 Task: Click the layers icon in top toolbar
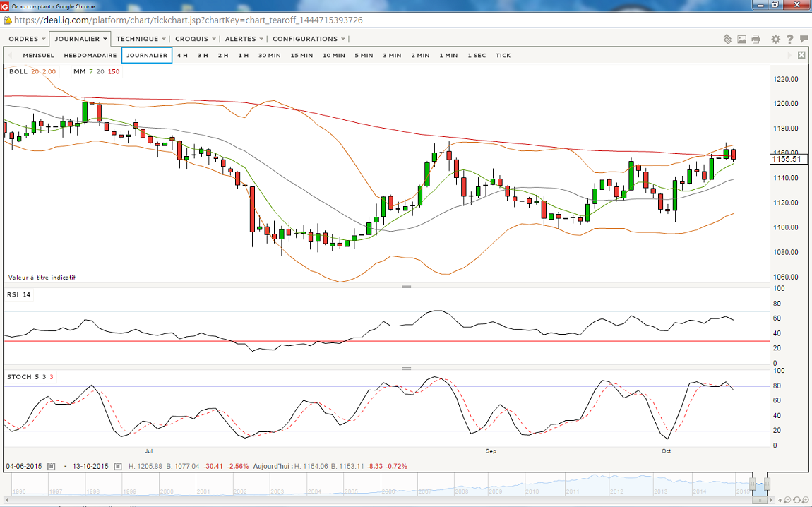pos(727,40)
